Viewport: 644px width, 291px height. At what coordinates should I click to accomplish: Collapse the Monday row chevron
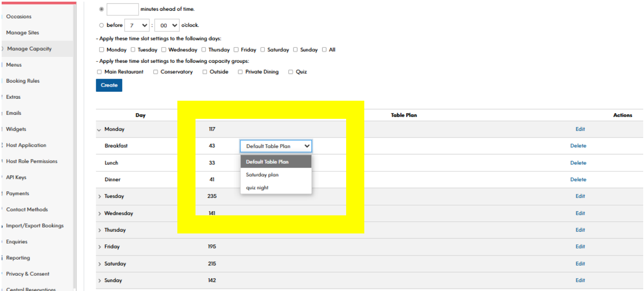point(99,130)
